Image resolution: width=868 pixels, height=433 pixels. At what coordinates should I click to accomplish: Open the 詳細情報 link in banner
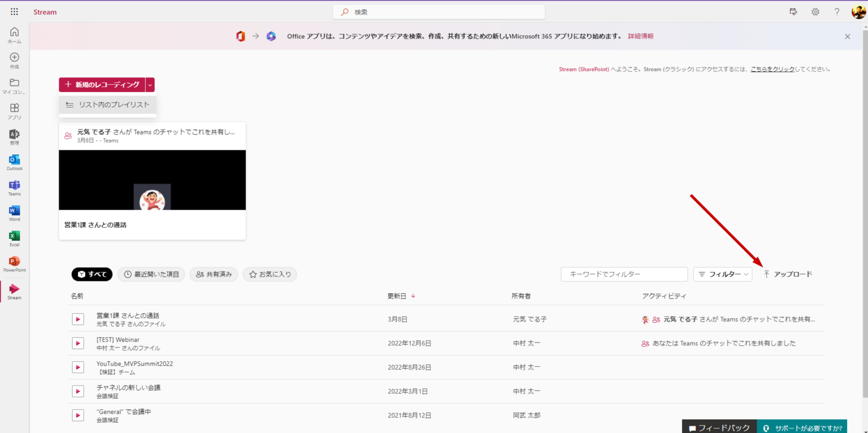tap(641, 36)
